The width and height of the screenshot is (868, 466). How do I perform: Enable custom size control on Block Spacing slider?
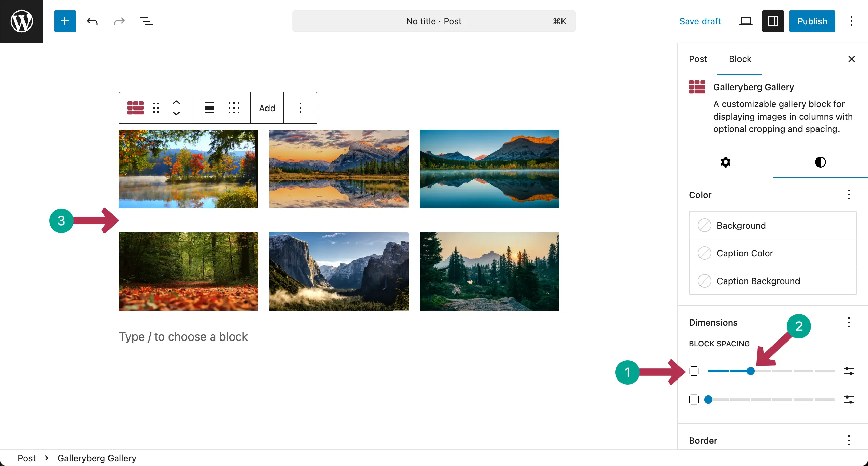tap(849, 371)
